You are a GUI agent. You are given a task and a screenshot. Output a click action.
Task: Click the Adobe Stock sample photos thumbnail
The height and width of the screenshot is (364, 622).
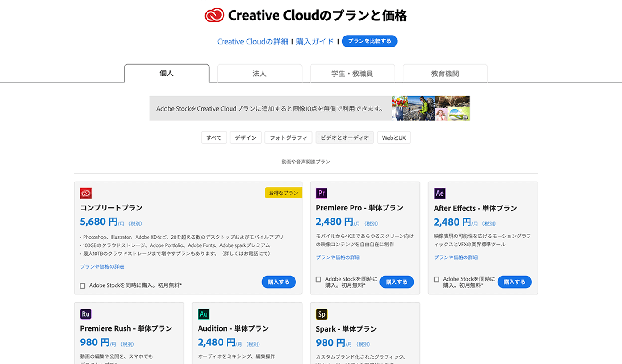click(431, 108)
